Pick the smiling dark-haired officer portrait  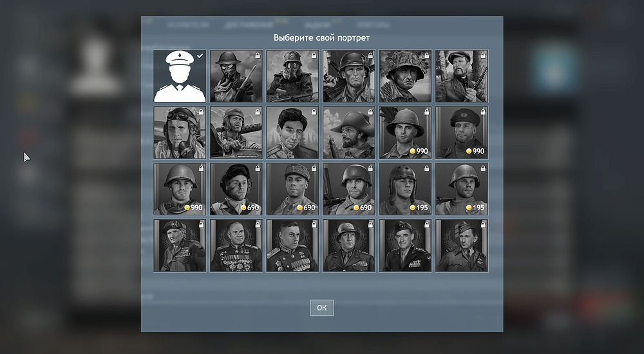tap(292, 132)
